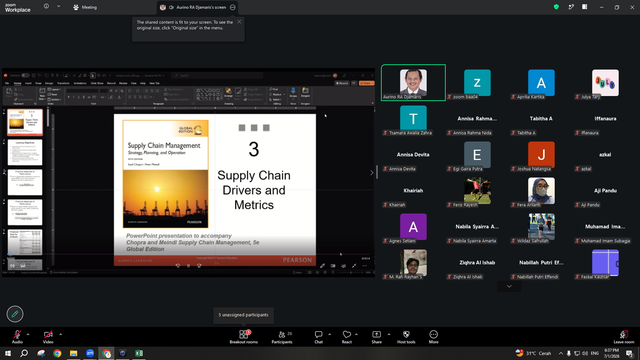Open Slide Show tab in shared PowerPoint
The height and width of the screenshot is (360, 640).
97,83
